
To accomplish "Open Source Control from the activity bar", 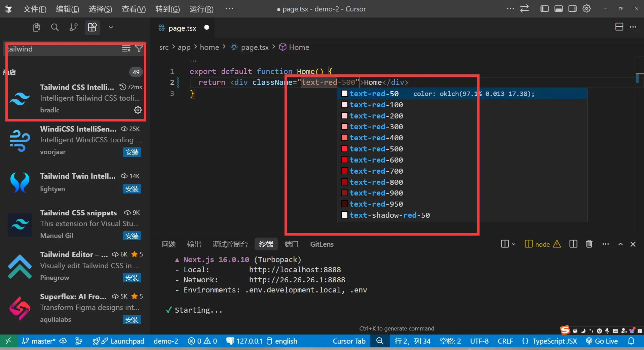I will (73, 27).
